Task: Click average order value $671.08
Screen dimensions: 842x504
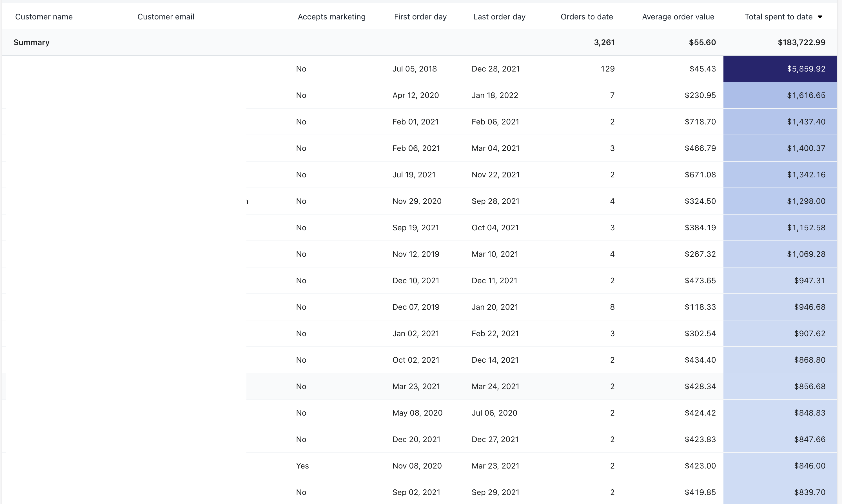Action: (x=700, y=175)
